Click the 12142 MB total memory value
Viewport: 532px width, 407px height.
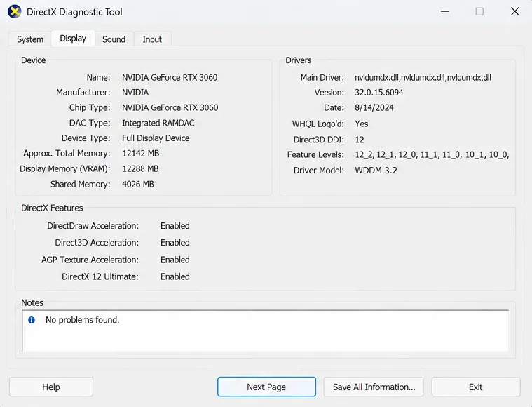[141, 154]
